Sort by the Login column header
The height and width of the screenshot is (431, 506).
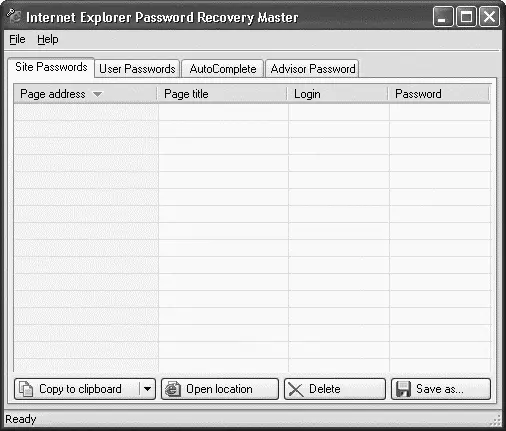tap(338, 94)
